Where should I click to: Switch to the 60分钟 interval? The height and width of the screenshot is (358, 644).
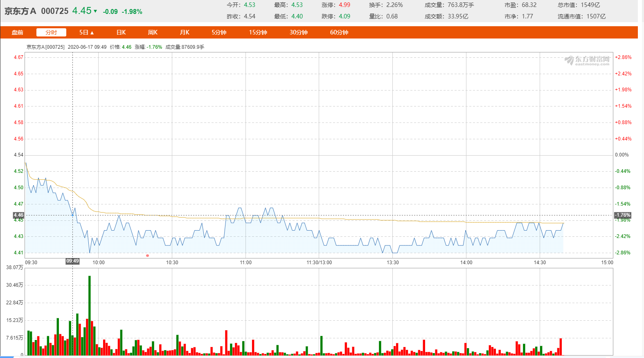(339, 32)
